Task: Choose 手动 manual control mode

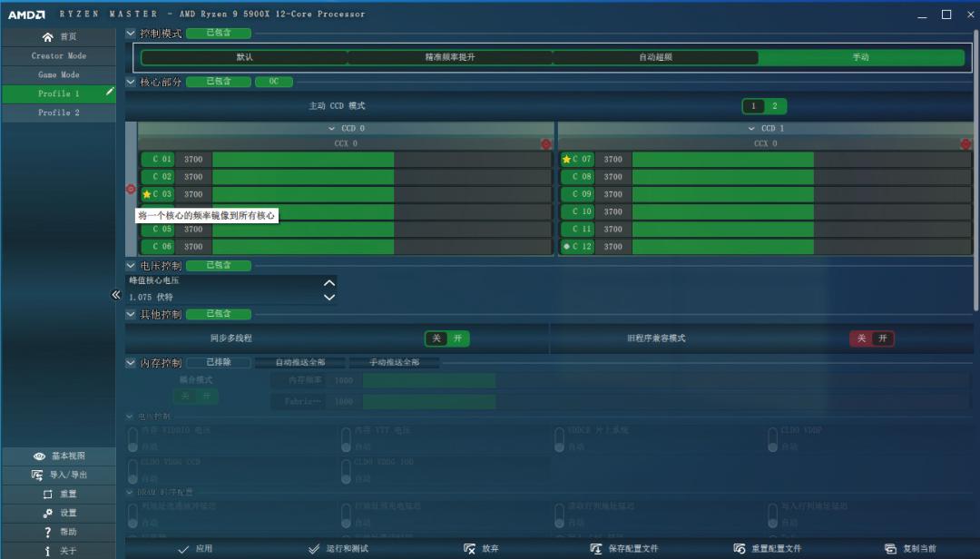Action: click(862, 56)
